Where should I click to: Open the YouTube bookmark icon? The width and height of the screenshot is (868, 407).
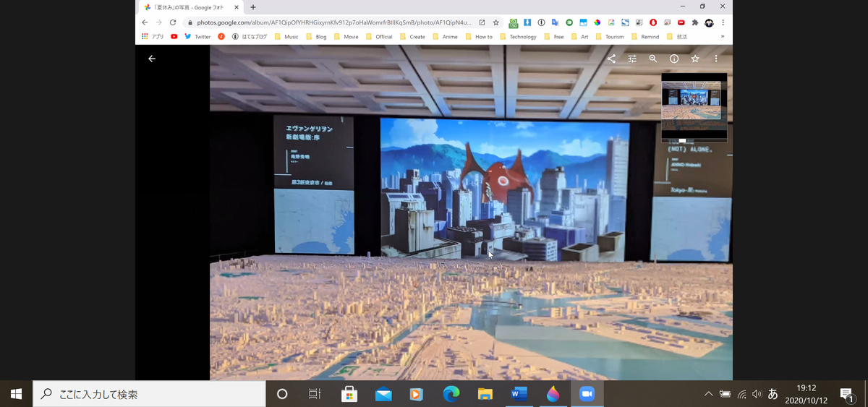(x=174, y=36)
